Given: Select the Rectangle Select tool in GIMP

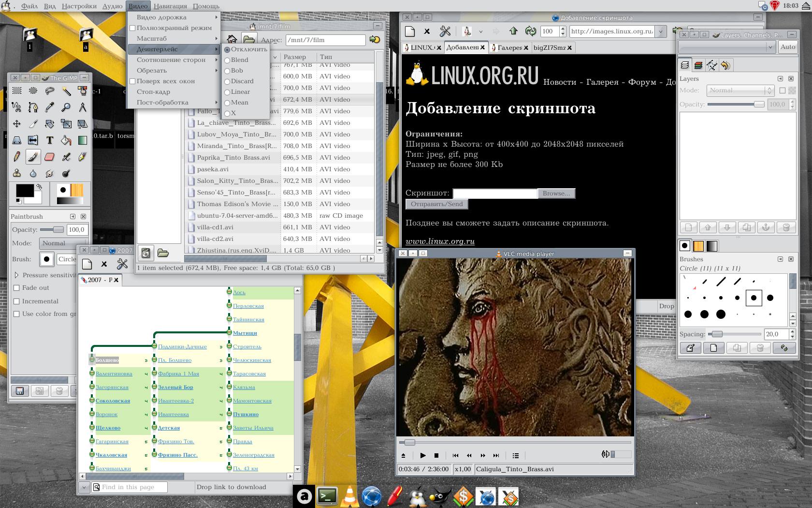Looking at the screenshot, I should pyautogui.click(x=16, y=90).
